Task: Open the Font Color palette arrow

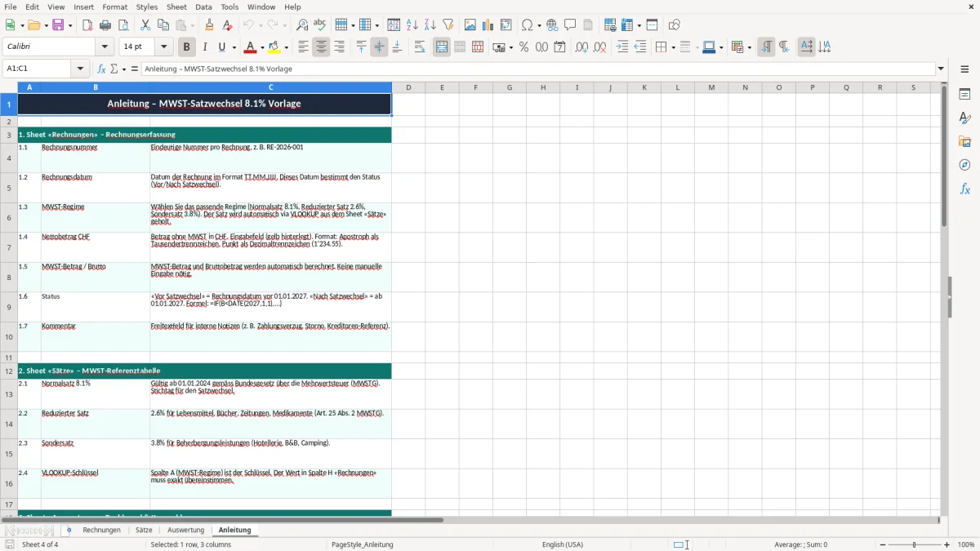Action: (263, 47)
